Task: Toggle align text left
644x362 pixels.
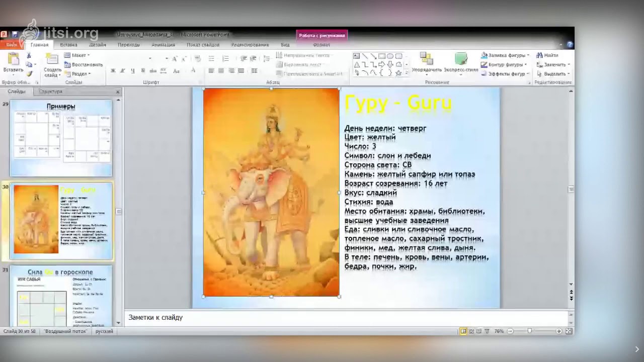Action: pos(211,71)
